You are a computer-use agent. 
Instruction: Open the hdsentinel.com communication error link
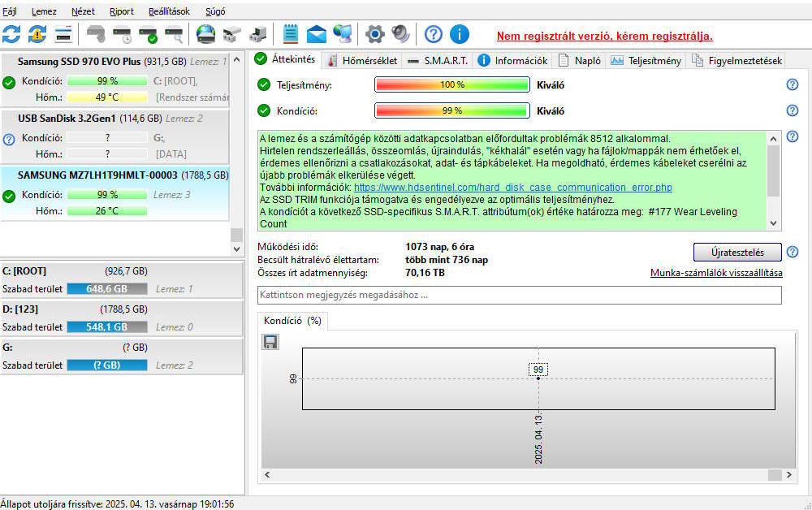512,188
